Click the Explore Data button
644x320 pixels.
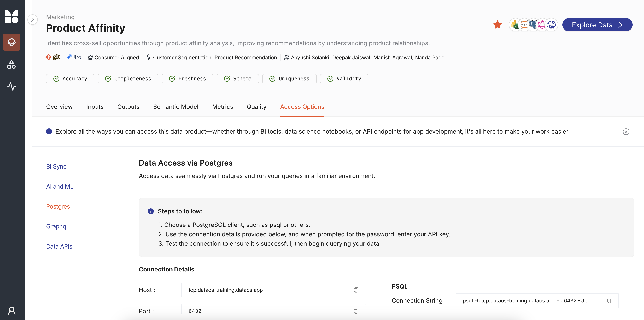coord(597,25)
